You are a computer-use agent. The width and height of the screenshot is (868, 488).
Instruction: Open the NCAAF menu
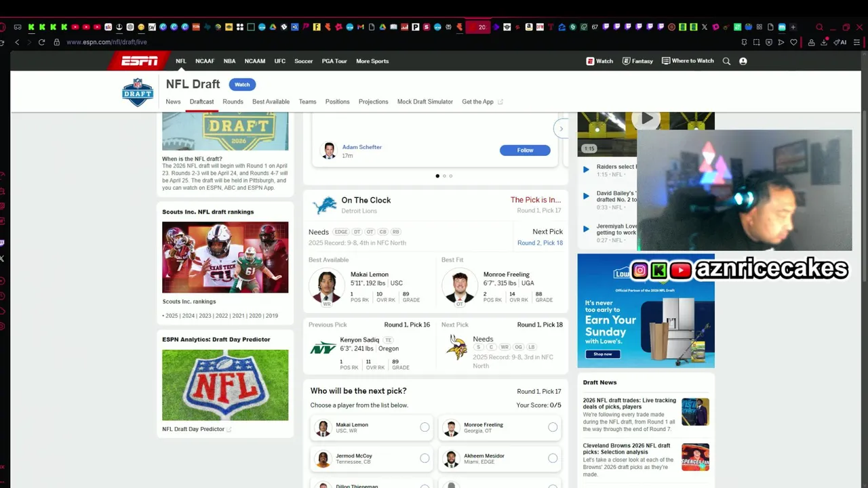pyautogui.click(x=205, y=61)
